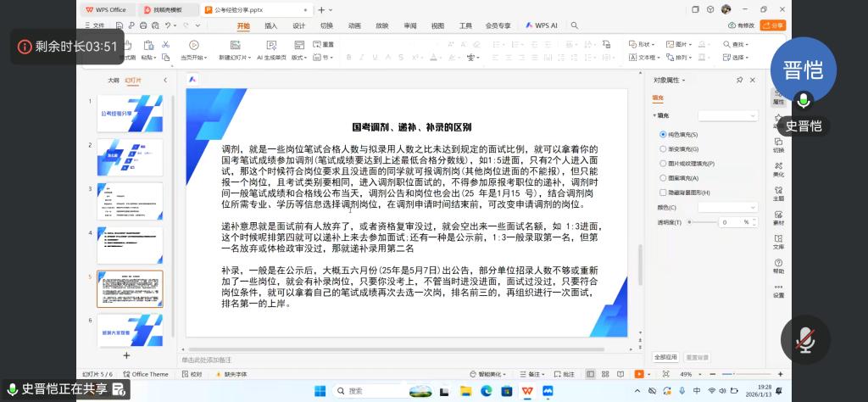Open the 填充 fill preset dropdown

(727, 115)
